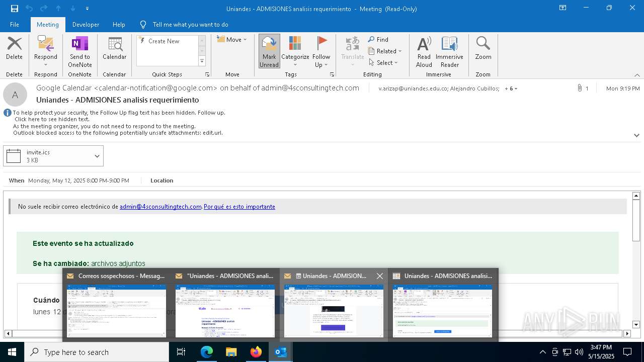Switch to the Developer tab

pyautogui.click(x=86, y=25)
